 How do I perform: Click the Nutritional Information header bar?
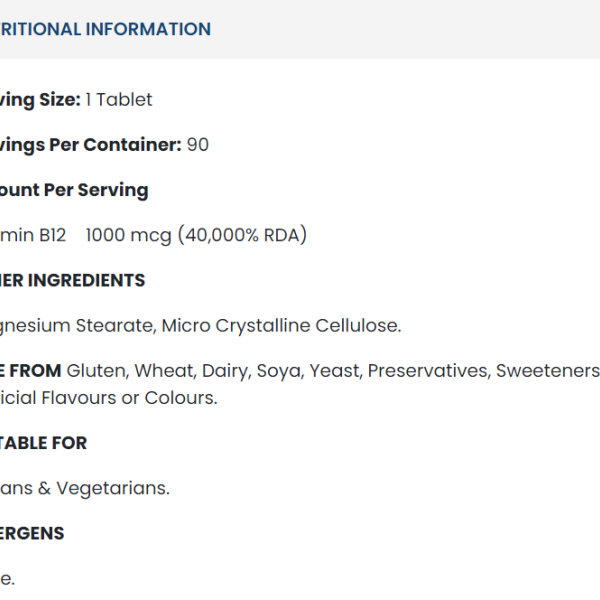click(x=105, y=29)
